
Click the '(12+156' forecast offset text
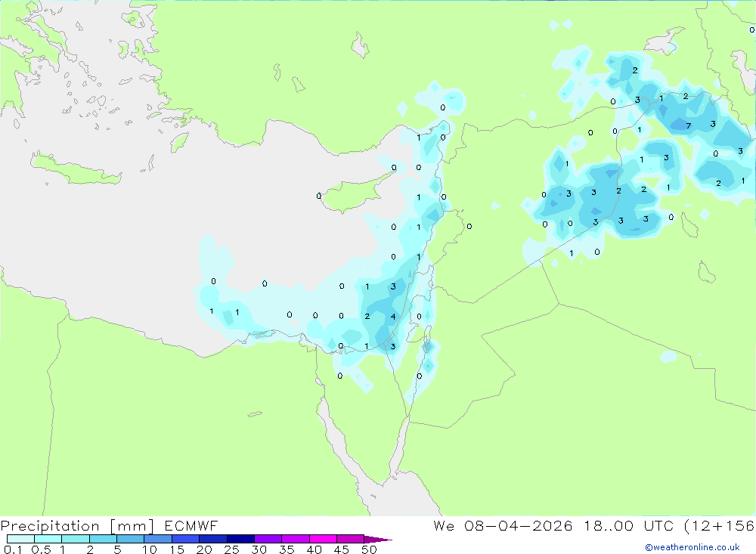click(x=720, y=526)
